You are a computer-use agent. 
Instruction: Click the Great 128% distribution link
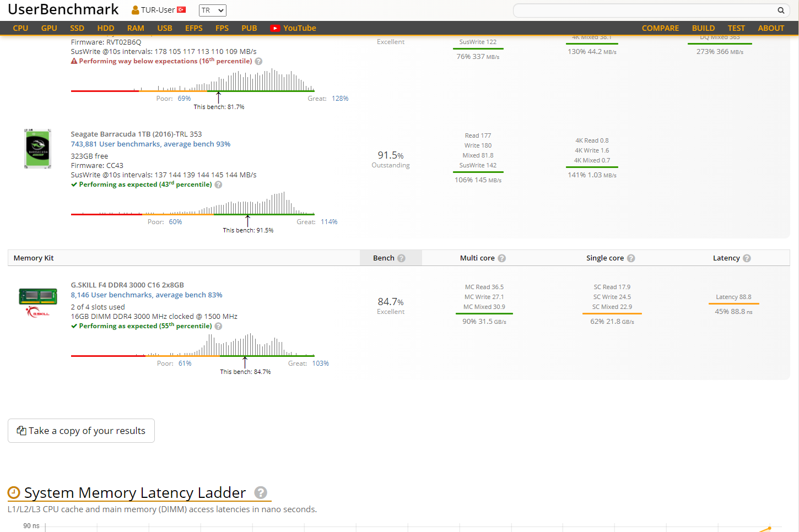(340, 99)
